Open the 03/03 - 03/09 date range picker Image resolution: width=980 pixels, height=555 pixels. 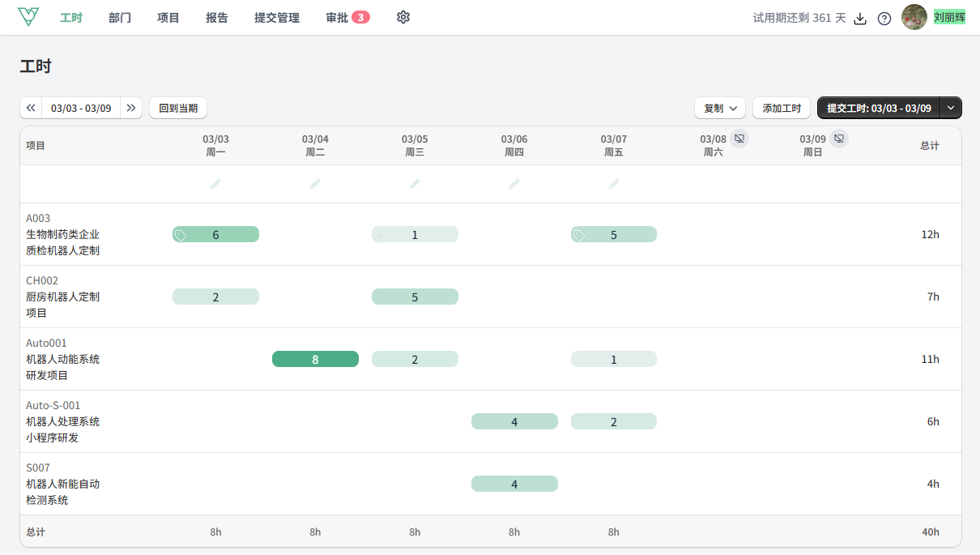coord(81,108)
